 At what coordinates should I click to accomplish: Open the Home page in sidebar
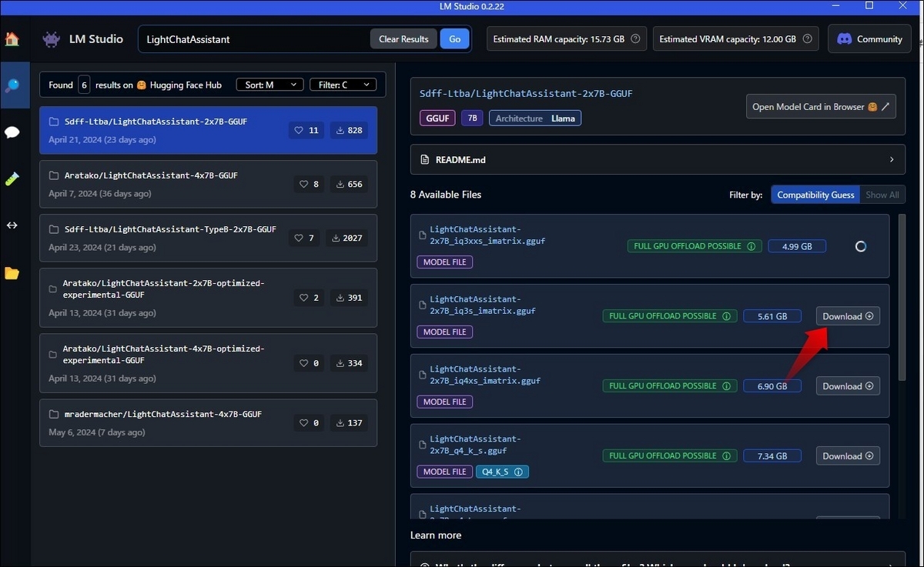pyautogui.click(x=12, y=38)
